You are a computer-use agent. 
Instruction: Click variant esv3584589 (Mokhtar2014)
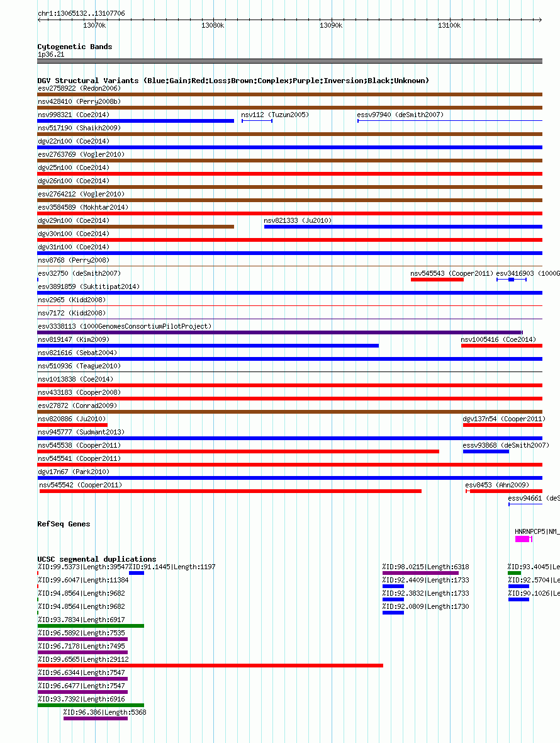point(83,208)
